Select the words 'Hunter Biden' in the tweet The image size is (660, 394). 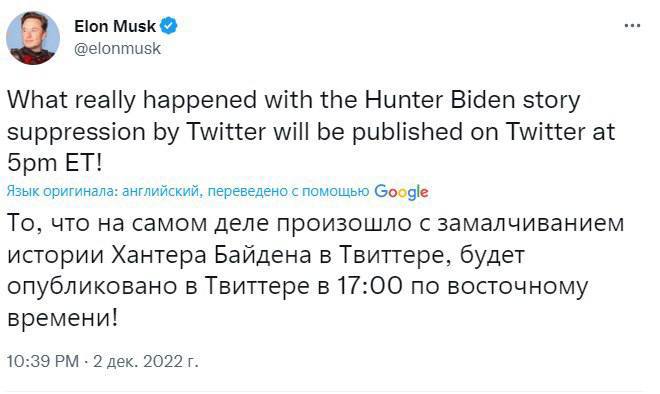click(x=440, y=100)
